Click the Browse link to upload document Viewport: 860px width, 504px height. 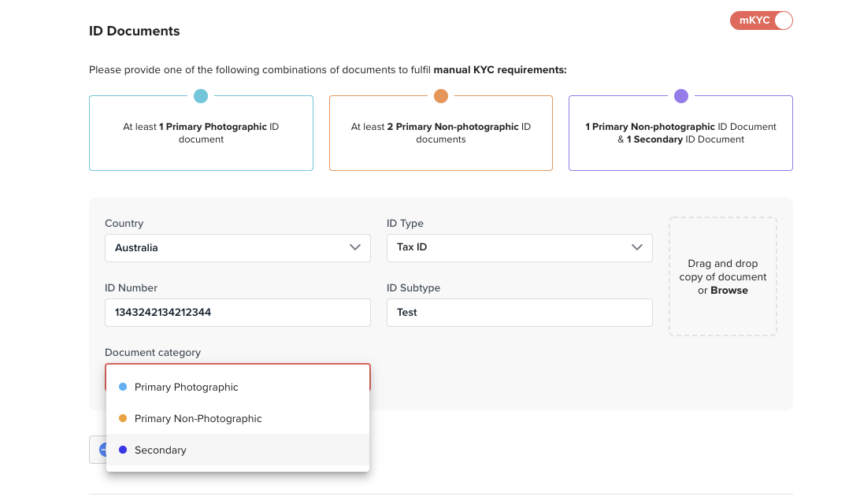coord(729,291)
